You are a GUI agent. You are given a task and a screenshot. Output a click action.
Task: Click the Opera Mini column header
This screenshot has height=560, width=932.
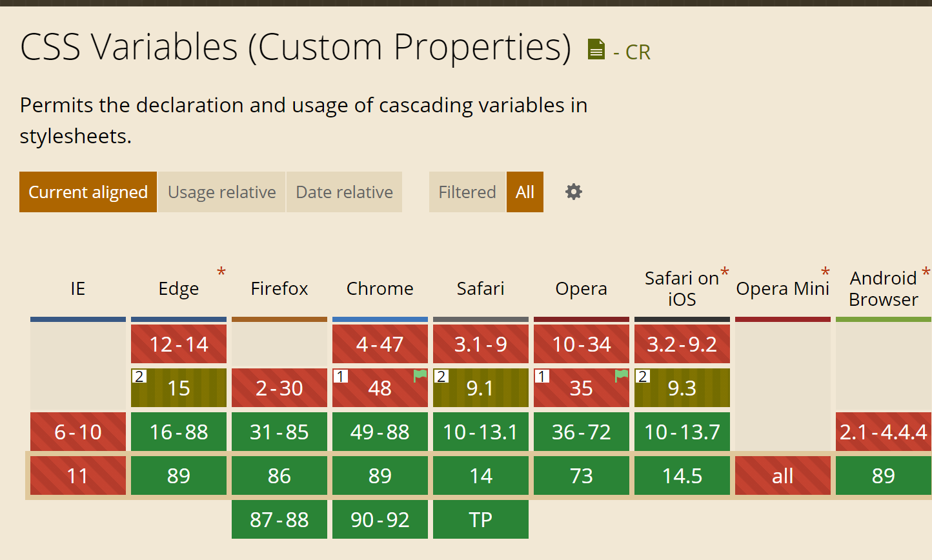(x=782, y=288)
